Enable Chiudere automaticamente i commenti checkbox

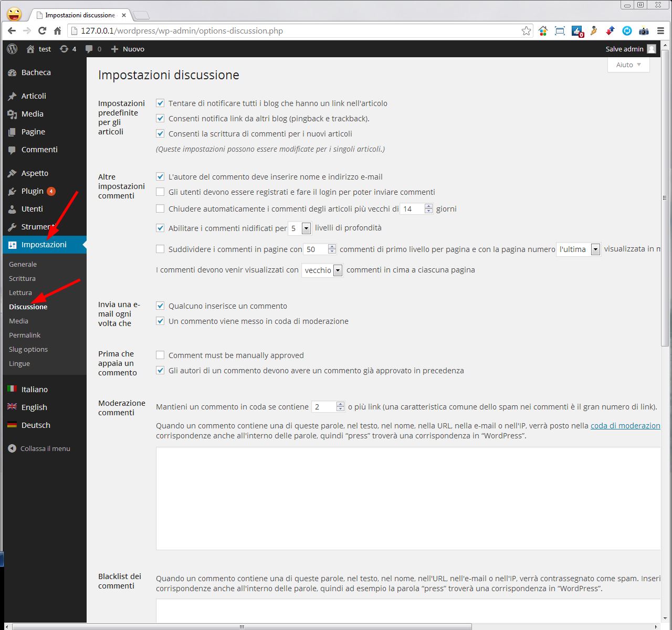160,209
